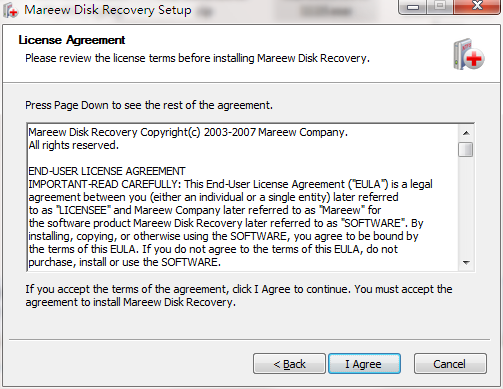
Task: Click the 'Press Page Down' instruction text
Action: (149, 105)
